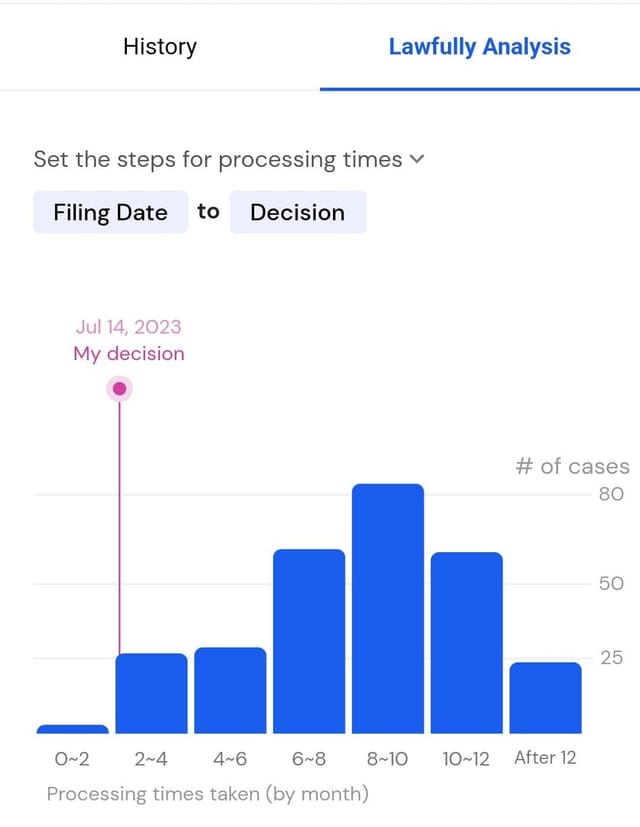Tap the 6~8 axis label
Screen dimensions: 640x827
click(309, 759)
